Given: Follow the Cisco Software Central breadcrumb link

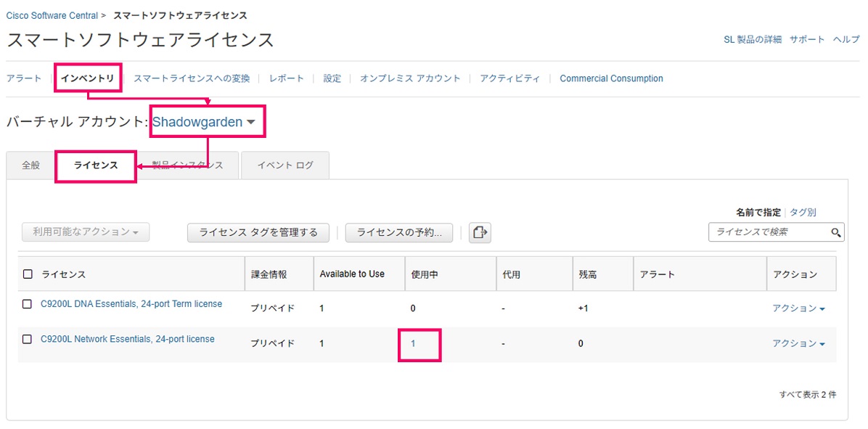Looking at the screenshot, I should [x=52, y=15].
